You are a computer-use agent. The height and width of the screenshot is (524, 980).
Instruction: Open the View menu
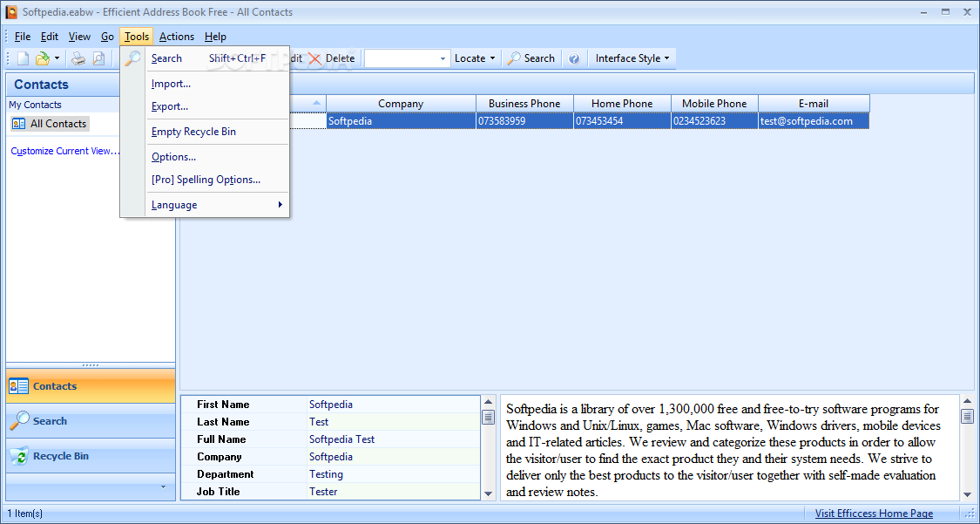tap(79, 37)
